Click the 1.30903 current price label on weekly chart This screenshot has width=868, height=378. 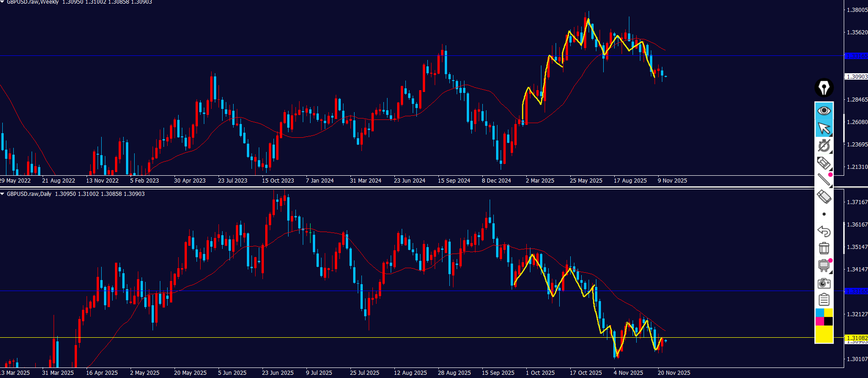pyautogui.click(x=856, y=77)
